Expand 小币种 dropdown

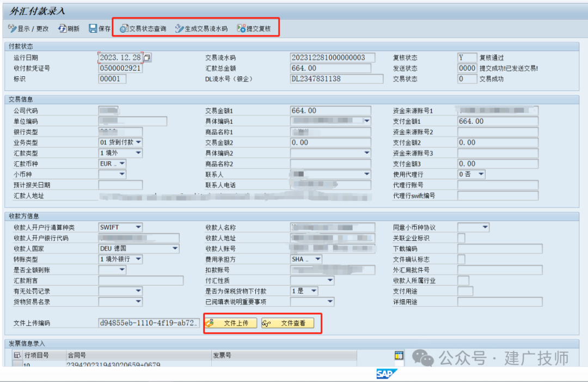coord(122,174)
